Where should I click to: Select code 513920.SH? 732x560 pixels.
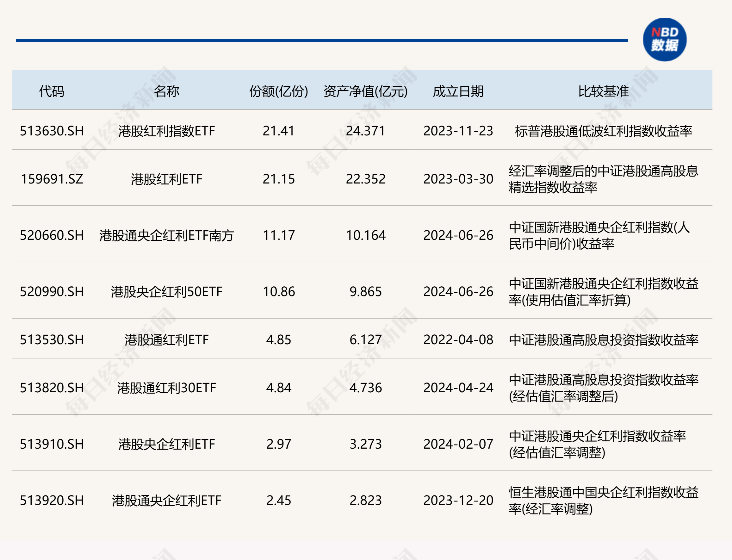click(52, 500)
